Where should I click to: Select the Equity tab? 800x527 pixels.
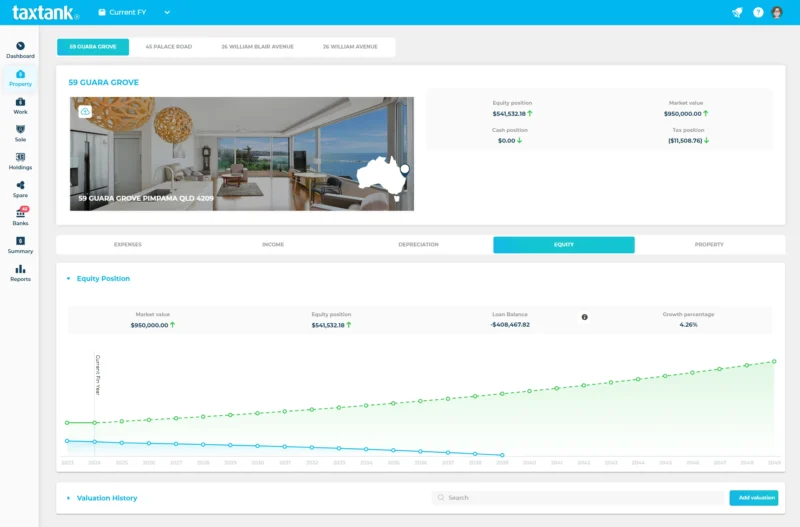(564, 244)
